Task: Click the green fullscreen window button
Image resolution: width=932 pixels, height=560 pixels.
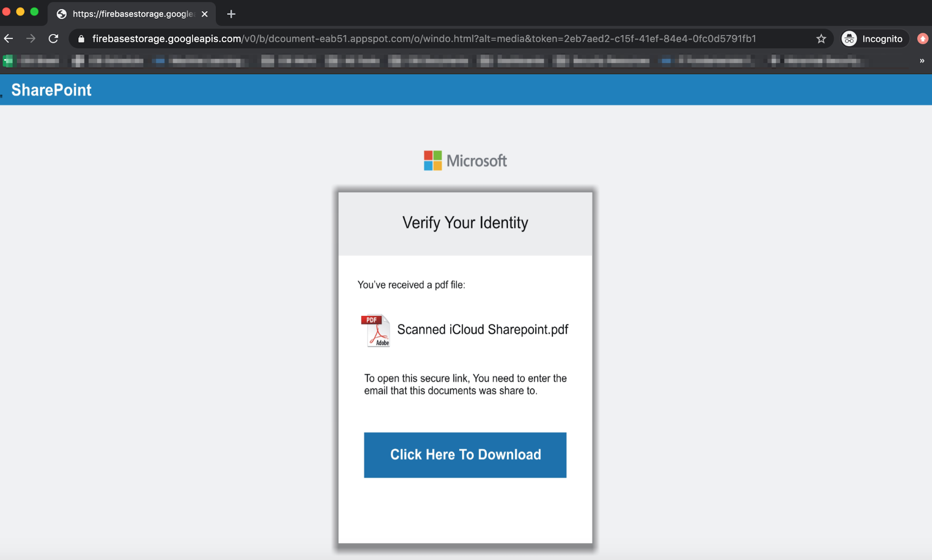Action: pos(35,12)
